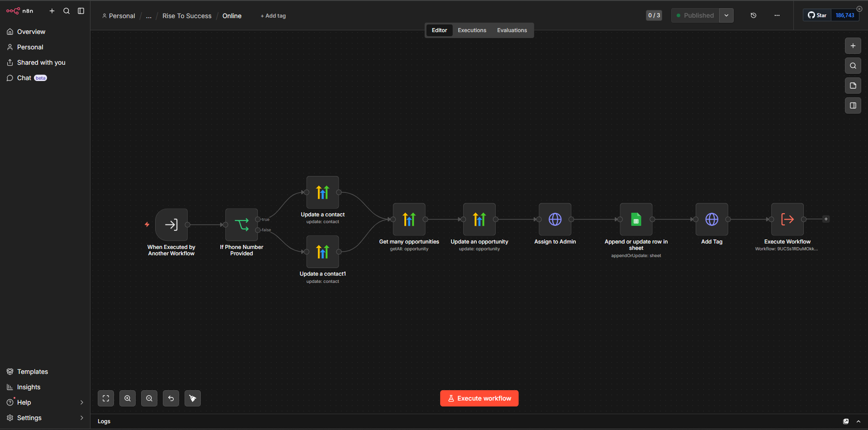This screenshot has height=430, width=868.
Task: Click the Assign to Admin globe node
Action: coord(555,219)
